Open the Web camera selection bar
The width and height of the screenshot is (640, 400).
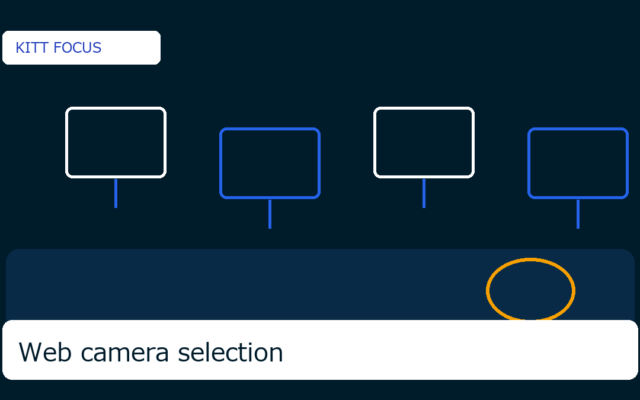pyautogui.click(x=320, y=350)
